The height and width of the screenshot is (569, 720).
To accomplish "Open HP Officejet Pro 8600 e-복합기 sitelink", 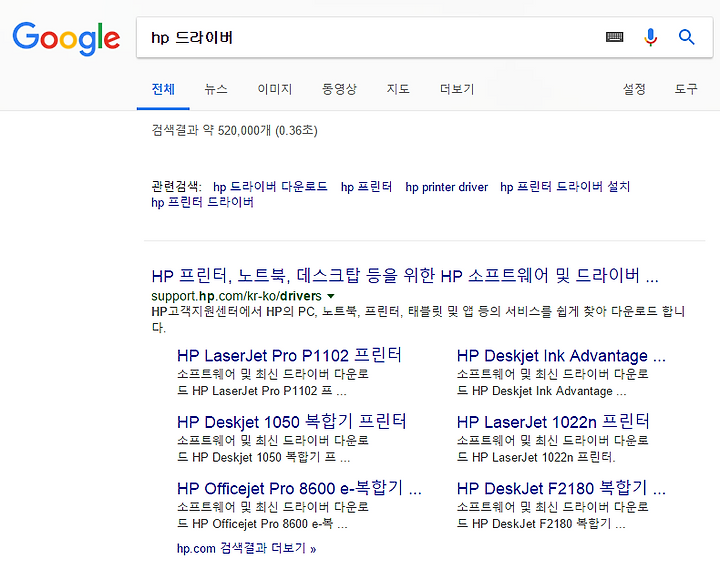I will pos(299,488).
